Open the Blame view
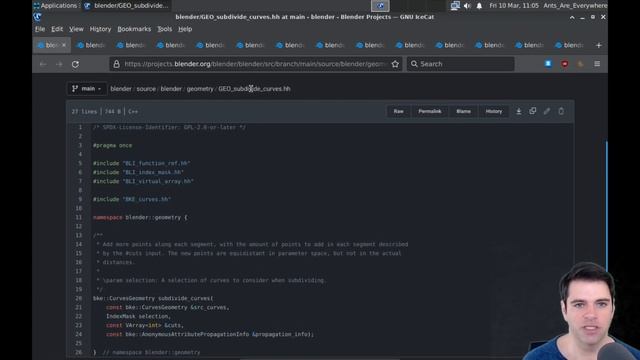Image resolution: width=640 pixels, height=360 pixels. (463, 111)
